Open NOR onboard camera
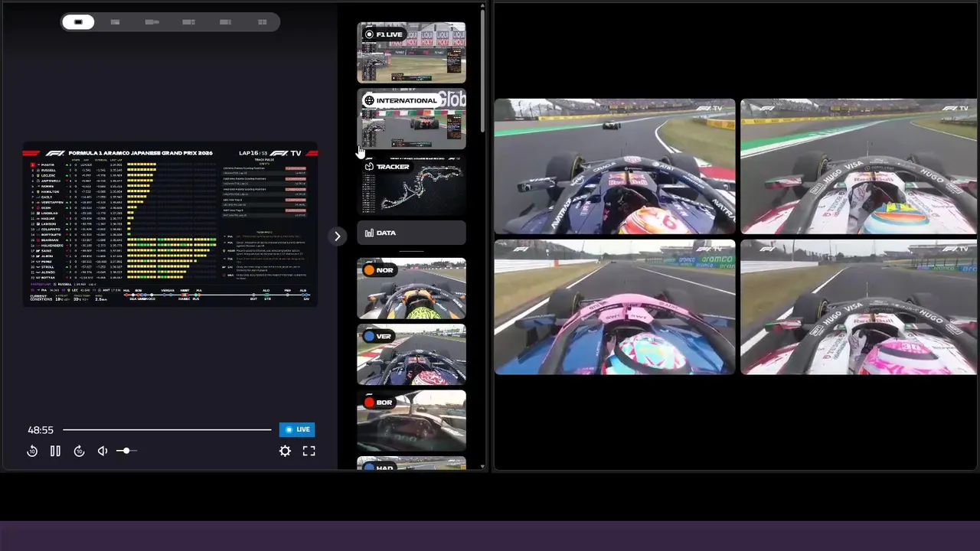Image resolution: width=980 pixels, height=551 pixels. pos(411,288)
